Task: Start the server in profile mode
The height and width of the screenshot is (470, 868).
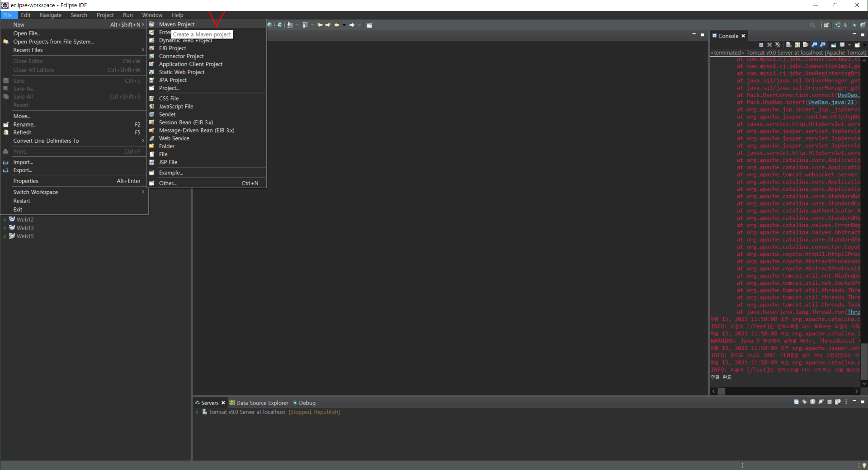Action: tap(821, 402)
